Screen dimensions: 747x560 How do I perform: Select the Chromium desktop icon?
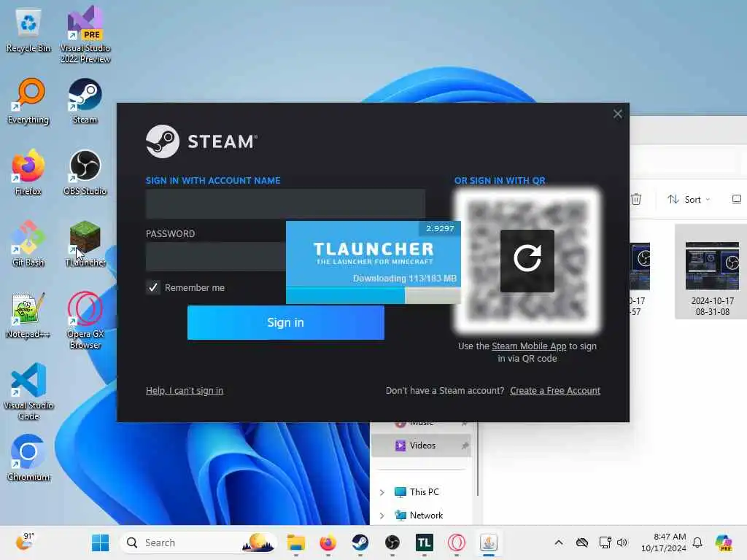(x=28, y=458)
